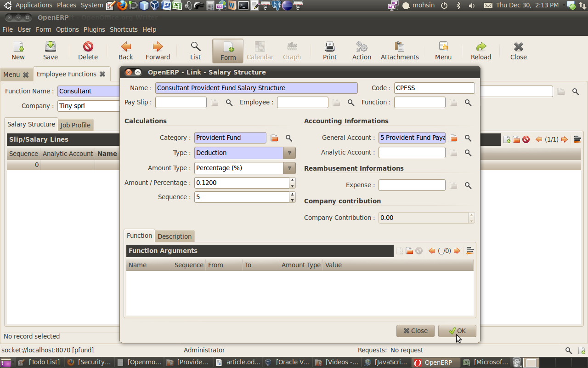Open Applications menu in top panel
588x368 pixels.
pos(34,5)
